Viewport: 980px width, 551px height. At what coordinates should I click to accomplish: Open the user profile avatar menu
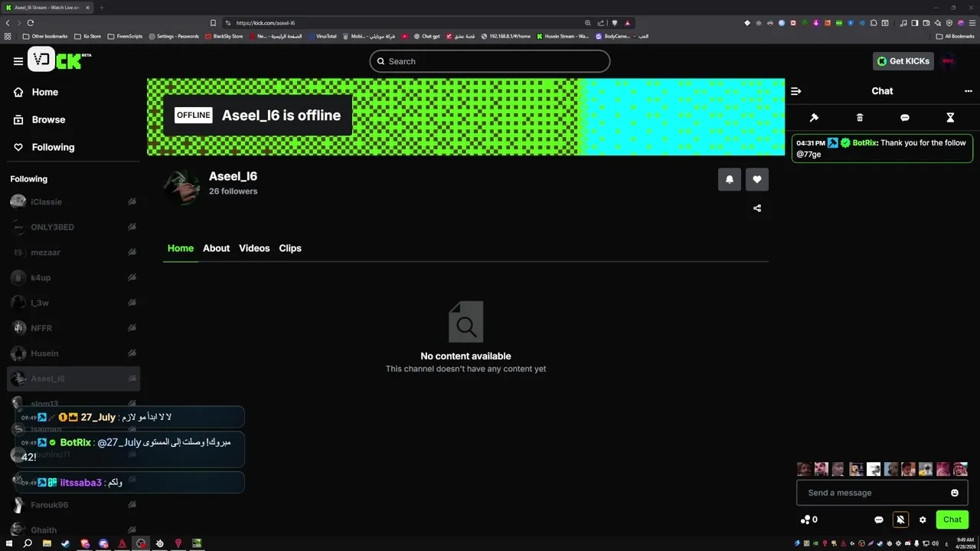click(x=949, y=61)
